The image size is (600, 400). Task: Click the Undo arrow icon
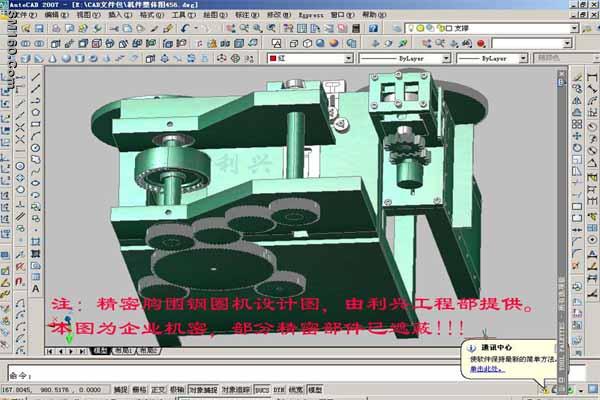pyautogui.click(x=185, y=28)
